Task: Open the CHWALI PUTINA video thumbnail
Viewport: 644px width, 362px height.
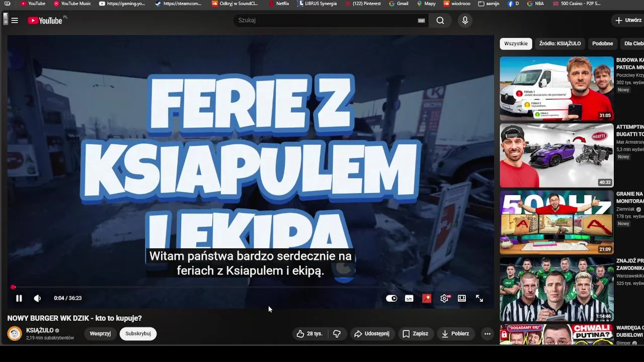Action: coord(556,334)
